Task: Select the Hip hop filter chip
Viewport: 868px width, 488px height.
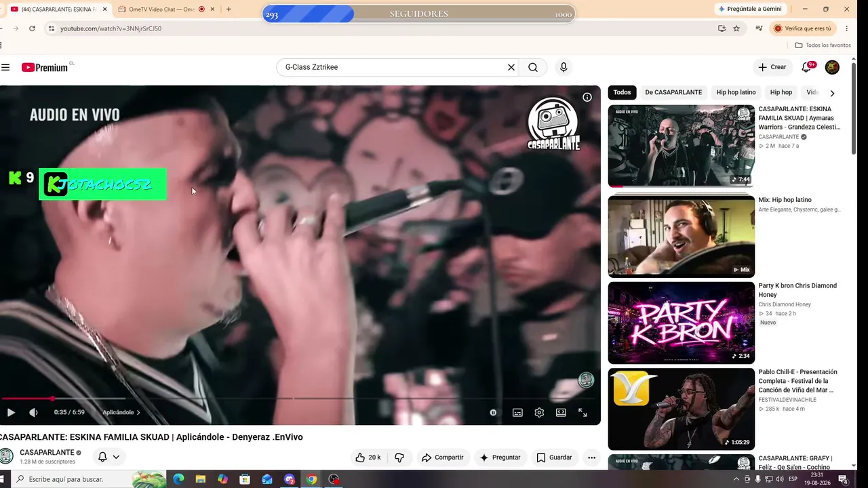Action: pos(781,93)
